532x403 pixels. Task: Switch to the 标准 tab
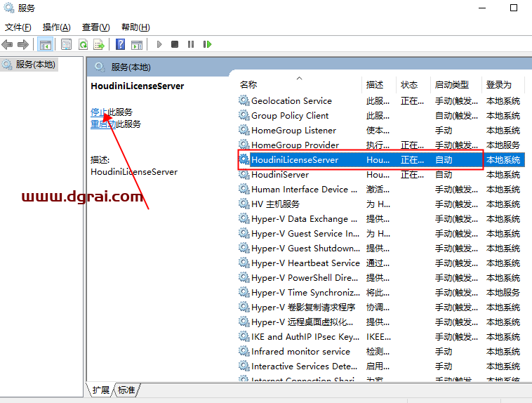126,390
